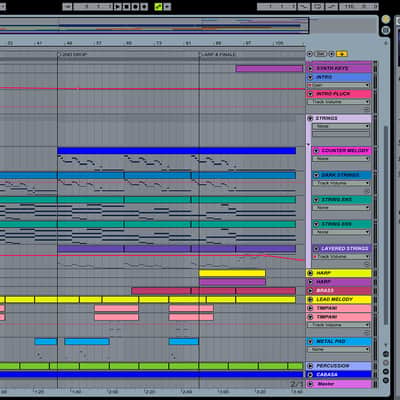Fold the METAL PAD track

310,341
